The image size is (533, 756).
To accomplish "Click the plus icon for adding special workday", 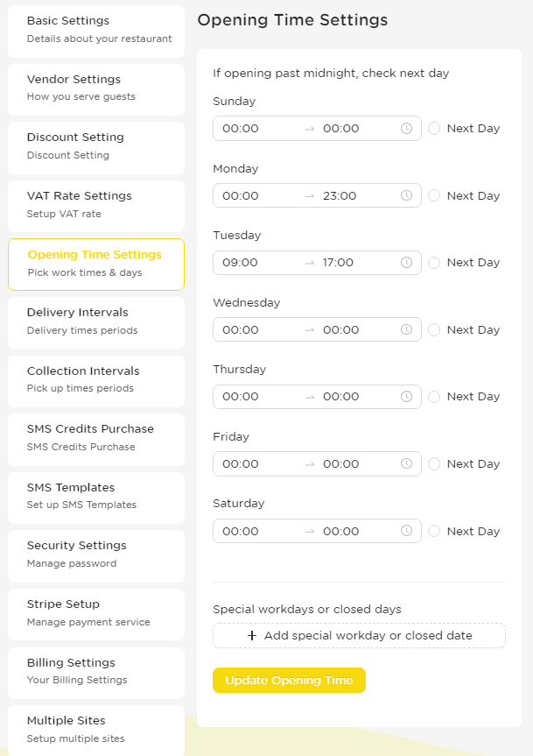I will [252, 635].
